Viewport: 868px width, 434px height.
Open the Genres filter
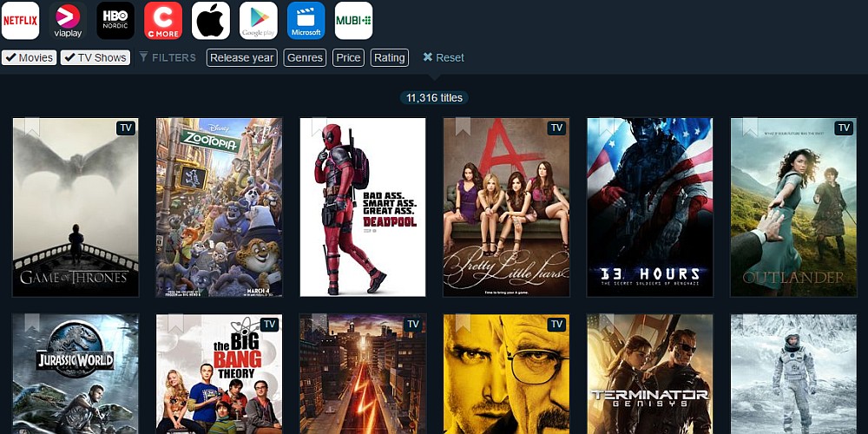305,57
